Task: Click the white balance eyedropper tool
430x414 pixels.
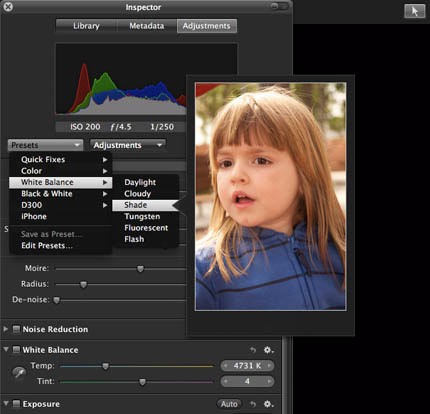Action: (19, 373)
